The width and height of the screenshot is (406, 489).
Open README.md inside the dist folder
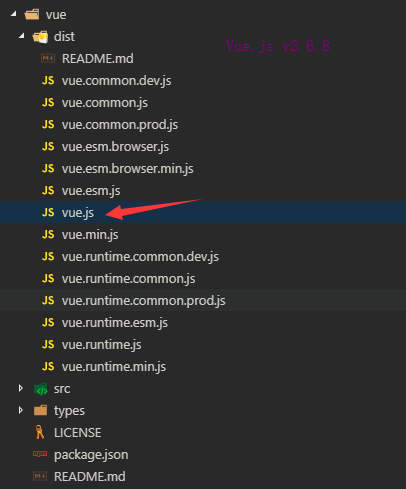pyautogui.click(x=98, y=59)
